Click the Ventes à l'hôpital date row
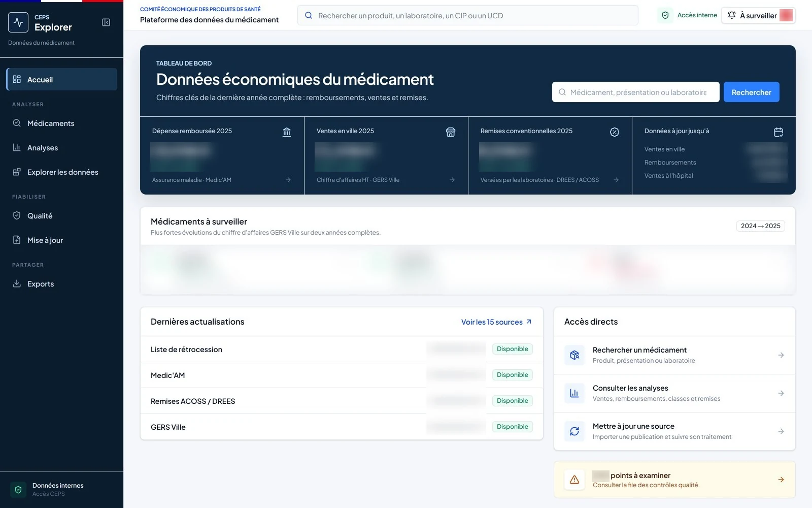This screenshot has height=508, width=812. tap(715, 175)
